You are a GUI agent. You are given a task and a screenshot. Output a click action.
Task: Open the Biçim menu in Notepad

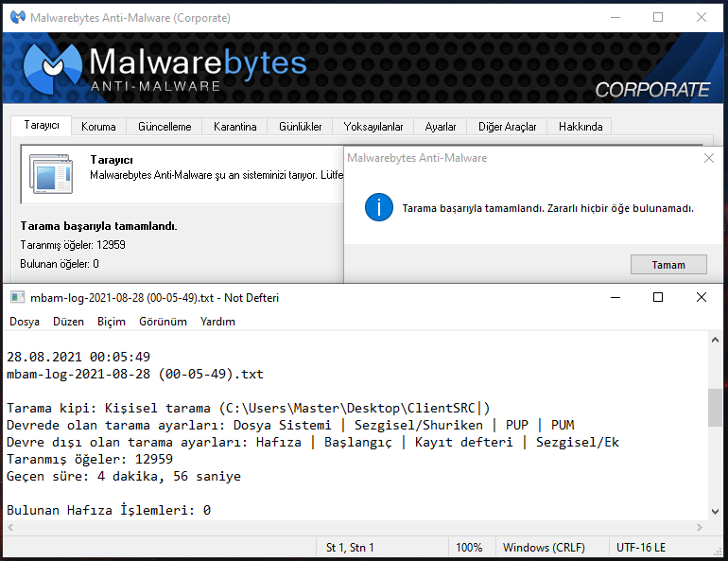tap(112, 322)
